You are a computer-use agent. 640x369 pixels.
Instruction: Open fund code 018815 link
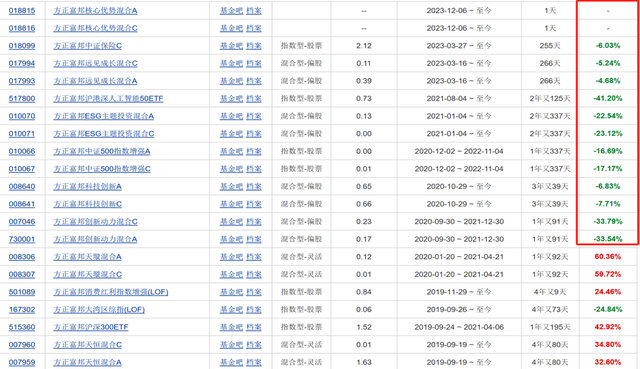point(22,11)
